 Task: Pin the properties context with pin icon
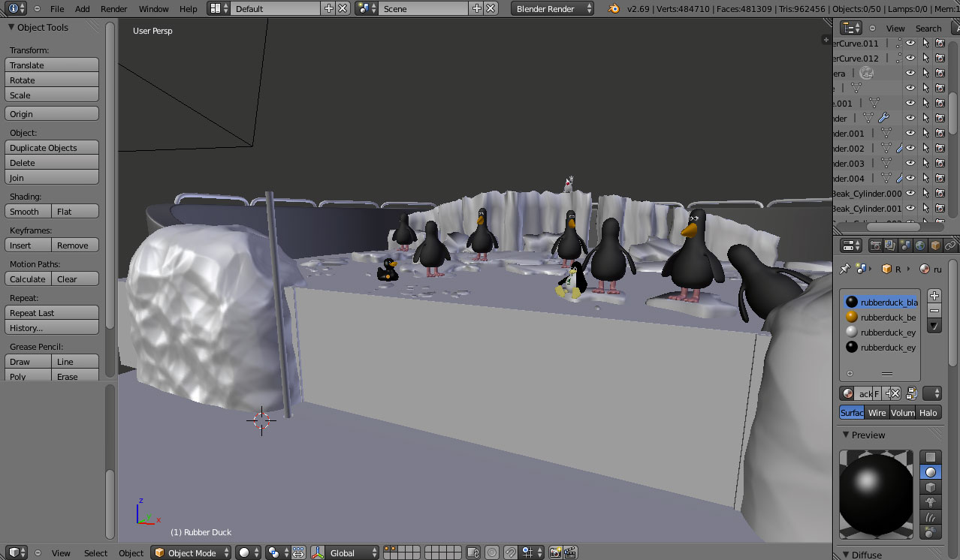[x=845, y=269]
